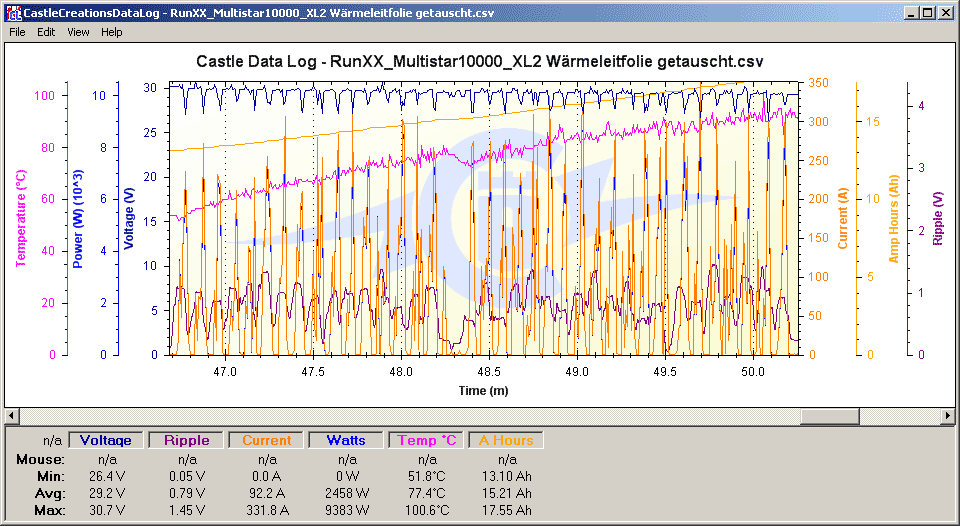The width and height of the screenshot is (960, 526).
Task: Click the Time (m) axis label
Action: pos(484,391)
